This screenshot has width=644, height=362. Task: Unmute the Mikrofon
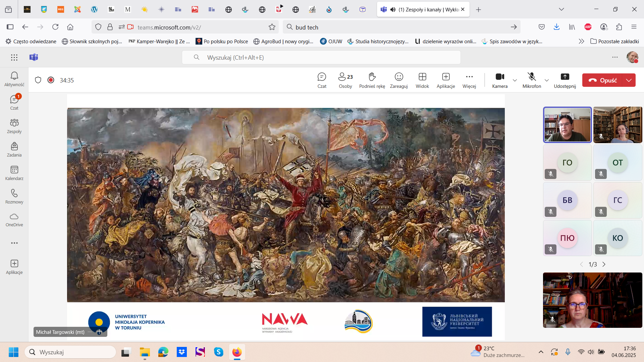(x=532, y=80)
